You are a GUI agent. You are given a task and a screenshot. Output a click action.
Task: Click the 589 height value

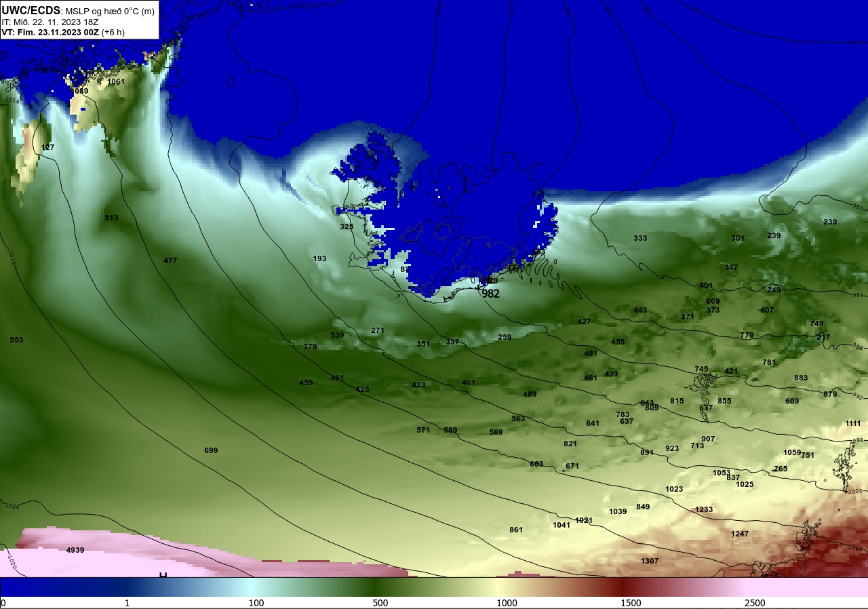point(450,430)
